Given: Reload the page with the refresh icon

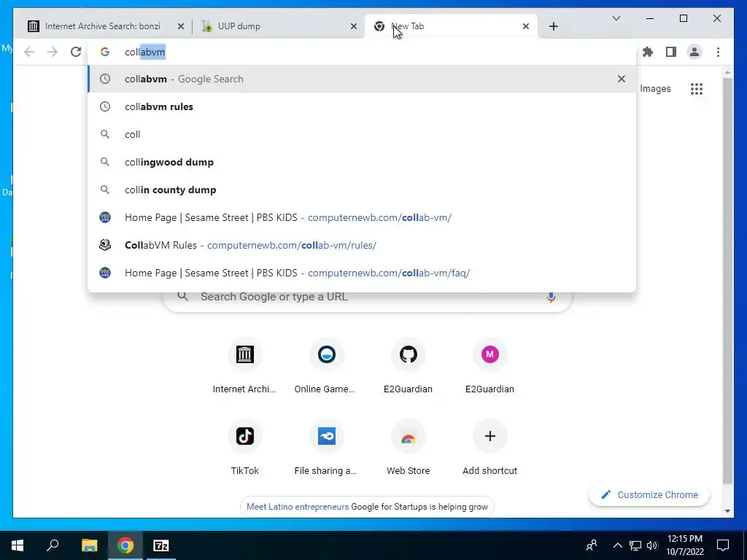Looking at the screenshot, I should [x=76, y=52].
